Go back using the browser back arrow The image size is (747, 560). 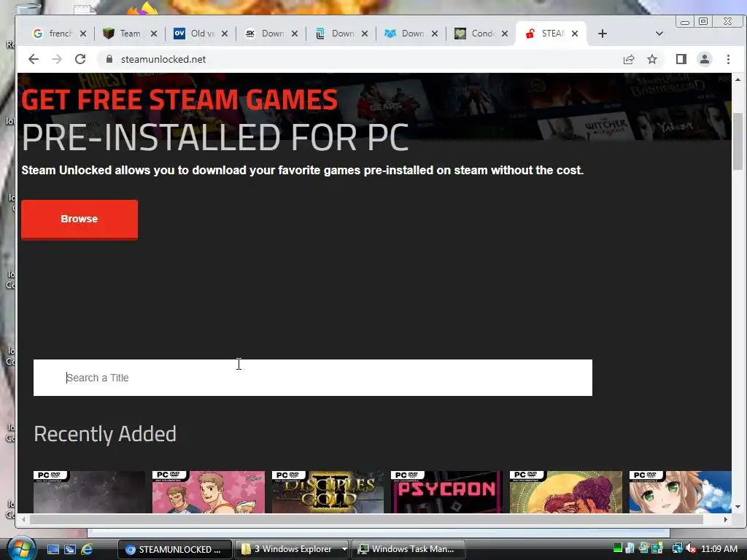coord(34,59)
